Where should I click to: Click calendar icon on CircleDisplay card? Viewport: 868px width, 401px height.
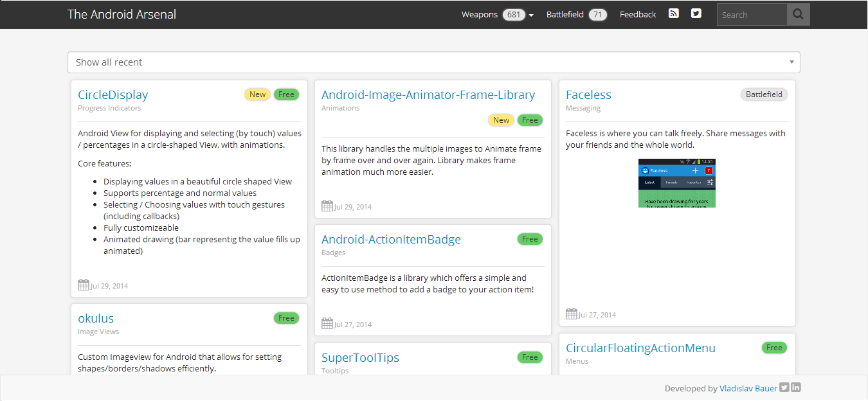coord(84,285)
